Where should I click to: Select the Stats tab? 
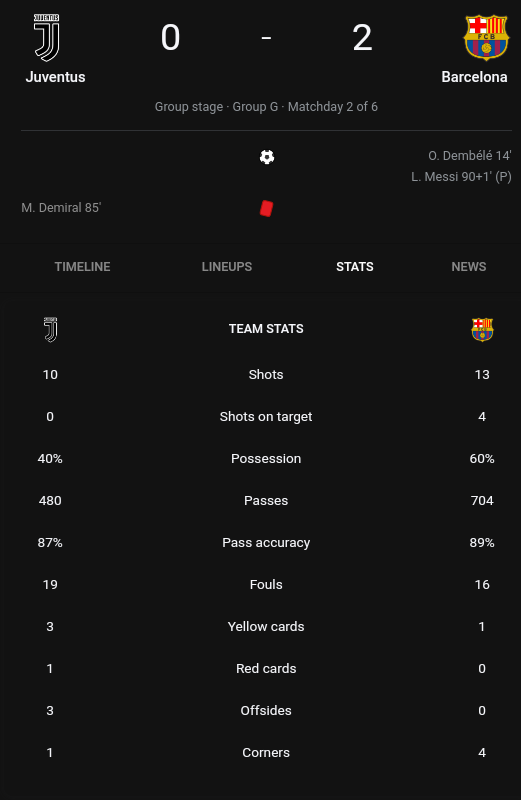[355, 267]
